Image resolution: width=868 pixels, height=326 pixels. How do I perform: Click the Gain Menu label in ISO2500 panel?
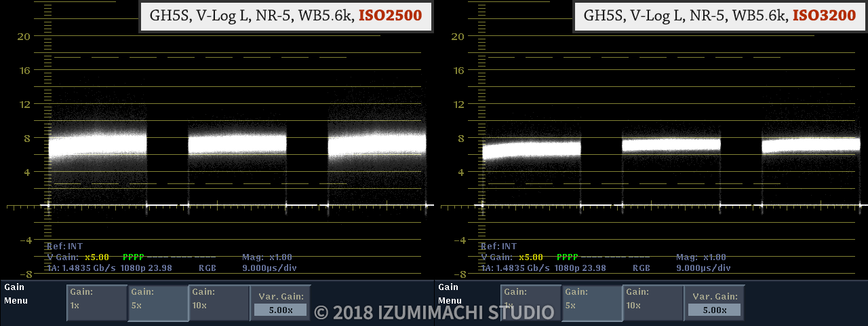[x=16, y=293]
